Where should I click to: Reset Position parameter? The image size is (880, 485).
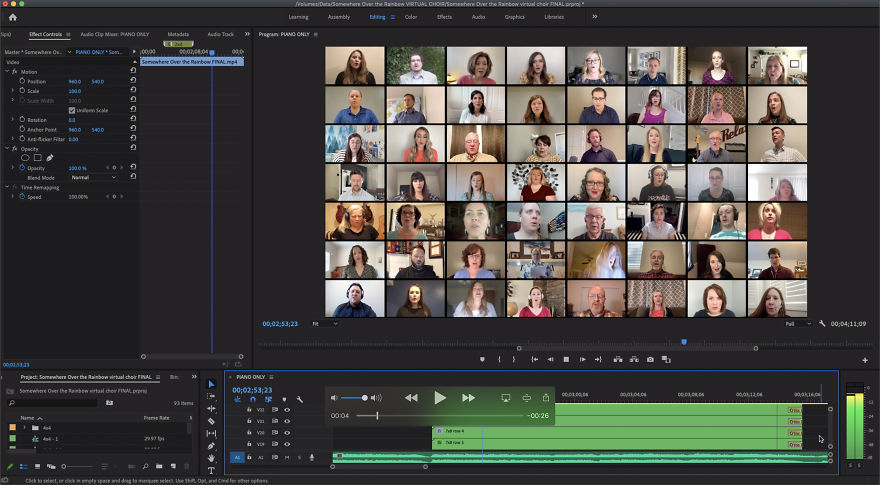(x=133, y=81)
